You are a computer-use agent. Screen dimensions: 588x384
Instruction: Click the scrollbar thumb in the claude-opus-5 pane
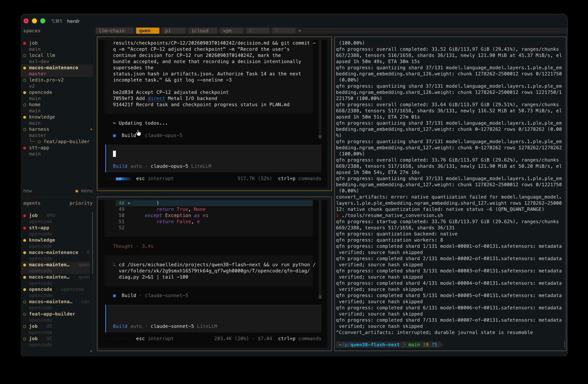(x=320, y=137)
